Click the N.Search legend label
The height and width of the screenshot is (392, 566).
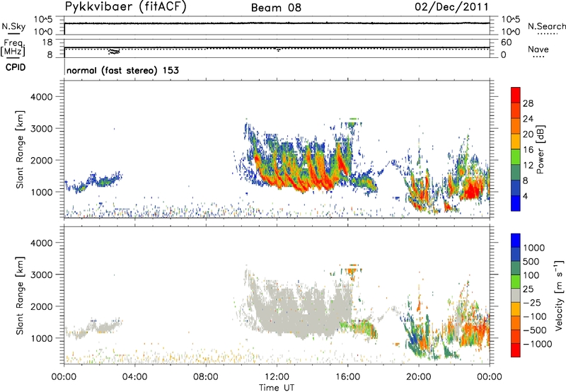tap(547, 26)
